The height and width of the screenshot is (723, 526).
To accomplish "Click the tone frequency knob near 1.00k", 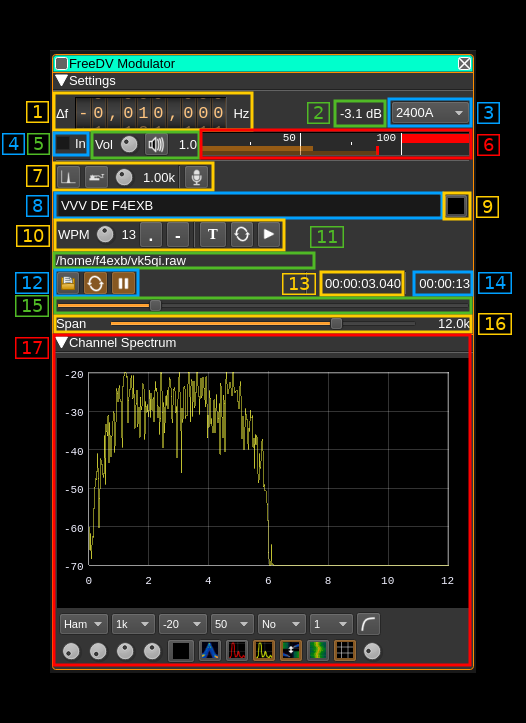I will tap(124, 178).
